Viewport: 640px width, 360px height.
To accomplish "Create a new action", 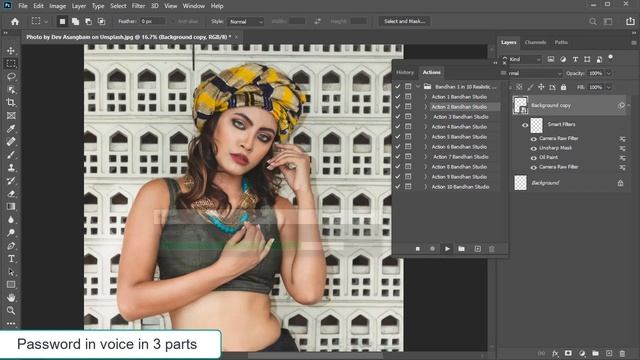I will 478,249.
